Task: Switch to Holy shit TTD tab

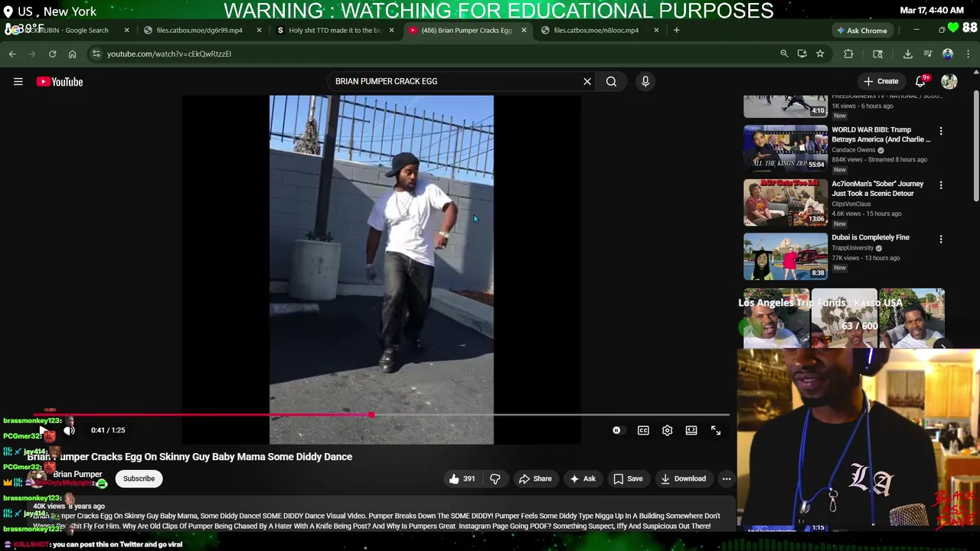Action: [x=334, y=30]
